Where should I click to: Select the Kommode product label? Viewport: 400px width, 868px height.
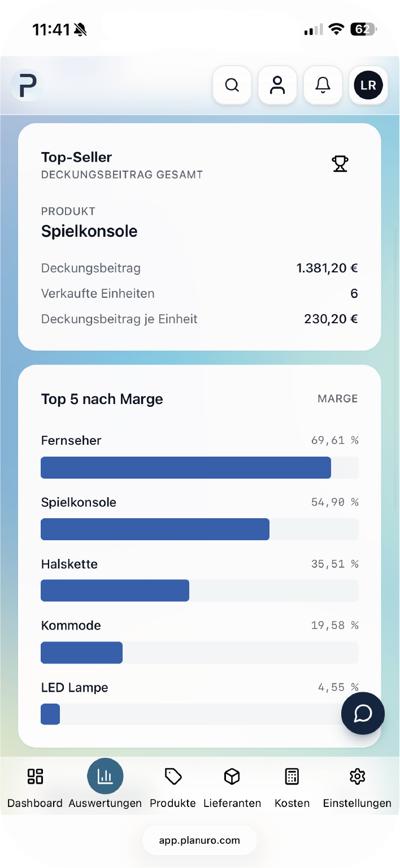(71, 626)
